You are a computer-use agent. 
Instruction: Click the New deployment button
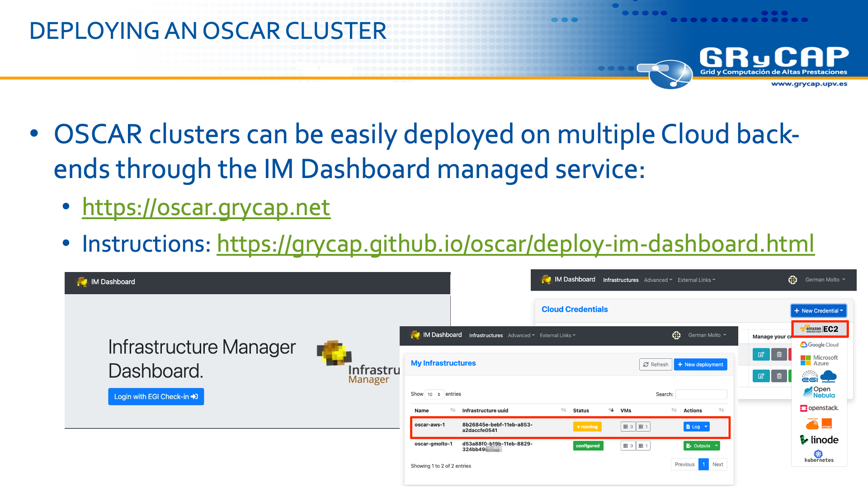coord(700,365)
